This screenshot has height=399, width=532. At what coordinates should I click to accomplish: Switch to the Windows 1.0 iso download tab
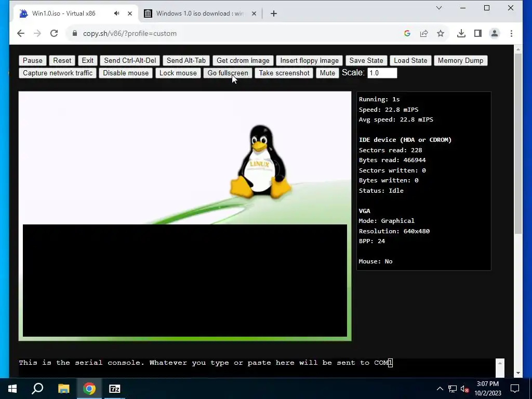pyautogui.click(x=199, y=14)
